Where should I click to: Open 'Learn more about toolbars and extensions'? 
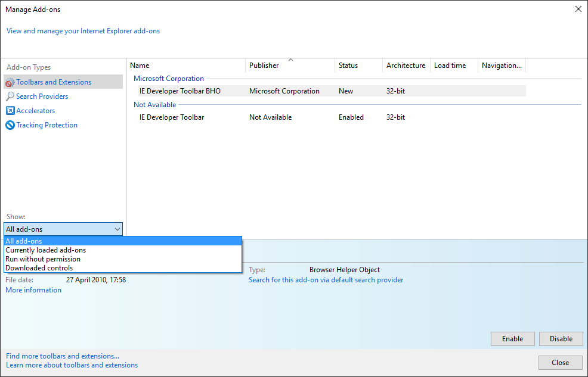click(x=72, y=365)
